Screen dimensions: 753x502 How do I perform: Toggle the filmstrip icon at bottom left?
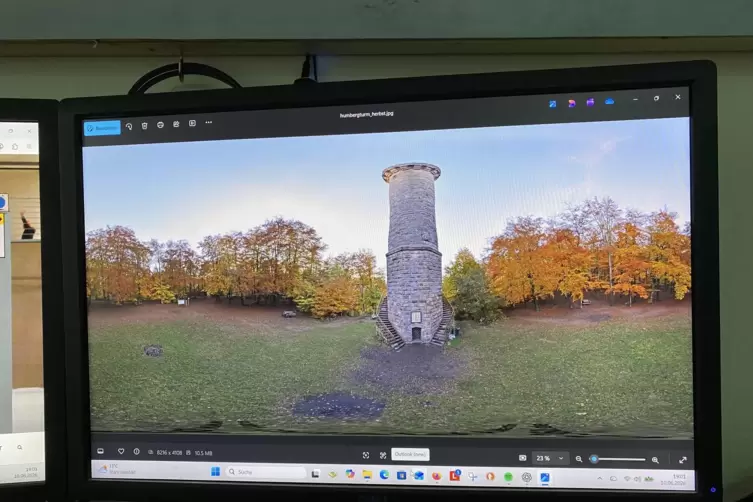100,451
